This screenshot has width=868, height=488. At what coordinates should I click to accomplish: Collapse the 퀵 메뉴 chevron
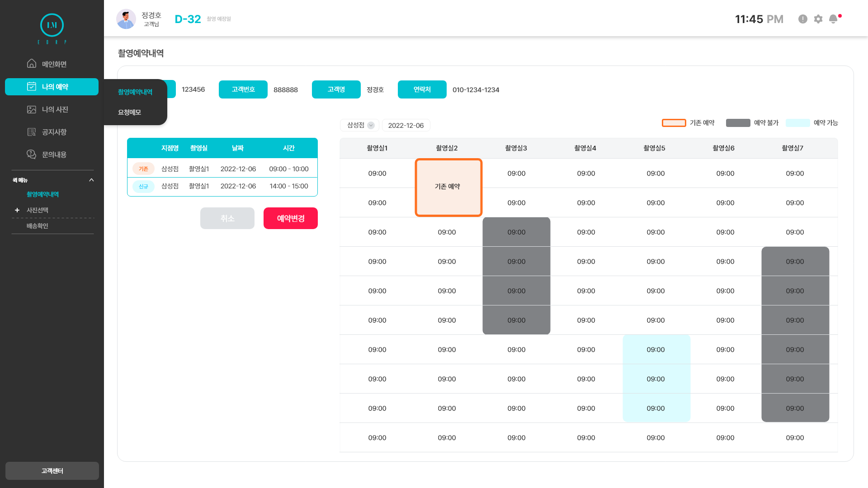91,180
